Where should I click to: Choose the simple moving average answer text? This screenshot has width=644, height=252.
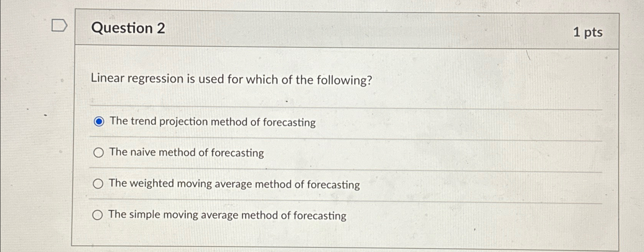click(x=226, y=215)
